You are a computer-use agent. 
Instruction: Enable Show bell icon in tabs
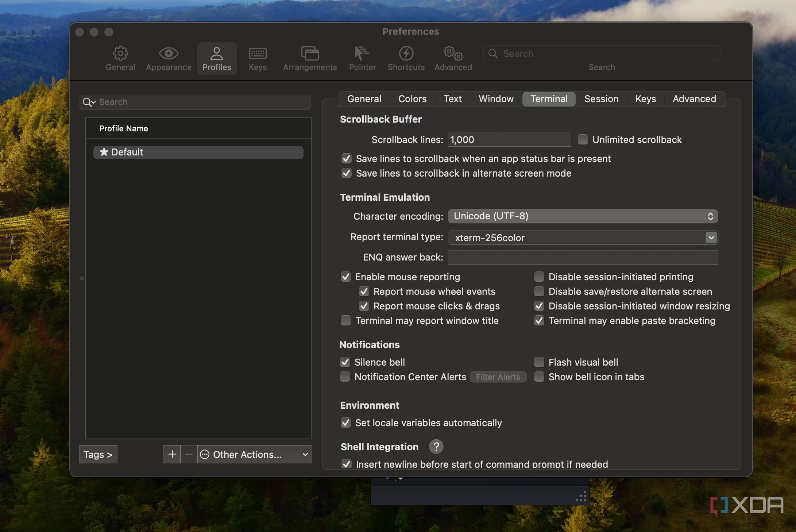pos(539,377)
